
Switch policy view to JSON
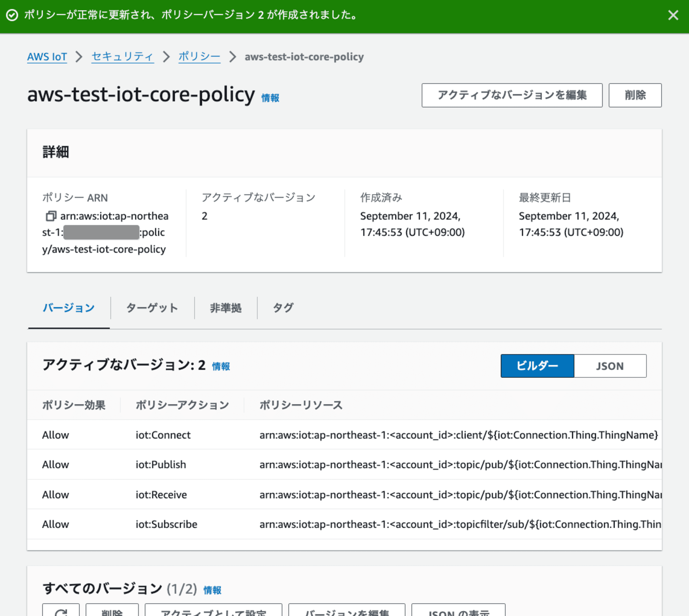coord(610,366)
